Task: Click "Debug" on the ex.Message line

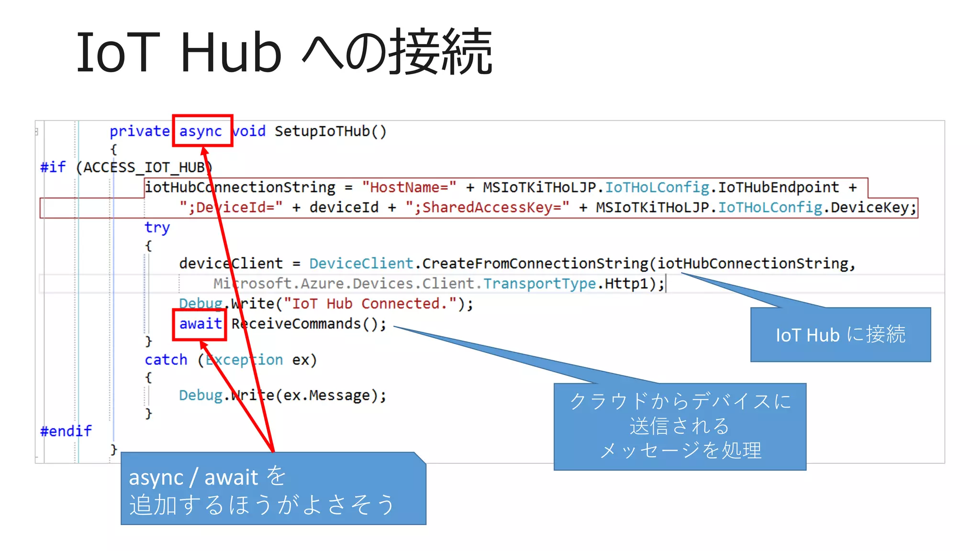Action: click(200, 396)
